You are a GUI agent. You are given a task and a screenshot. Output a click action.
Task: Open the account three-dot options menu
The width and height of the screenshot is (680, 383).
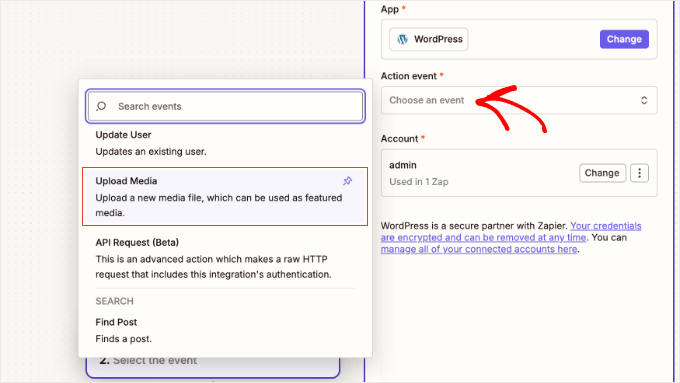(x=639, y=173)
